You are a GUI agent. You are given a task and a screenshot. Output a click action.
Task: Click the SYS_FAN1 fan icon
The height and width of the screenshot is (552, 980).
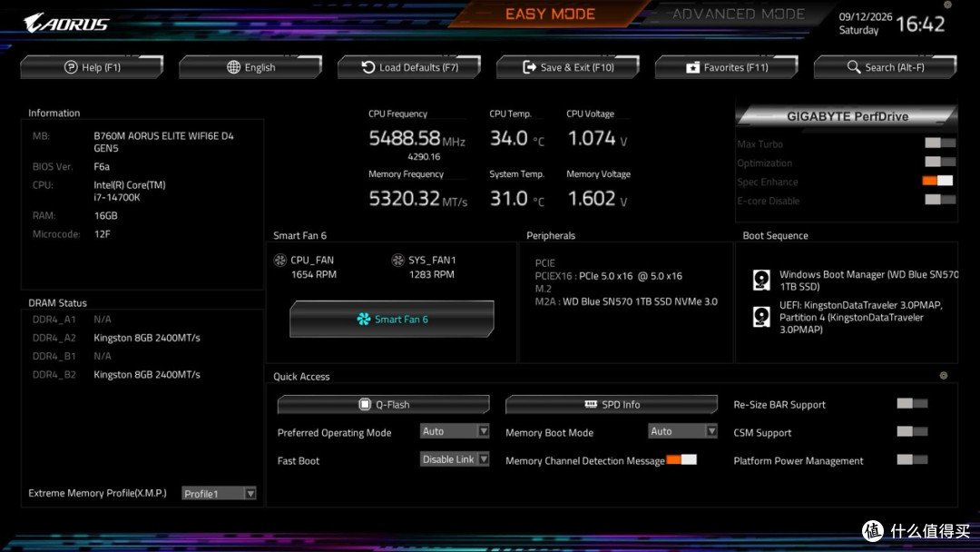(x=397, y=260)
